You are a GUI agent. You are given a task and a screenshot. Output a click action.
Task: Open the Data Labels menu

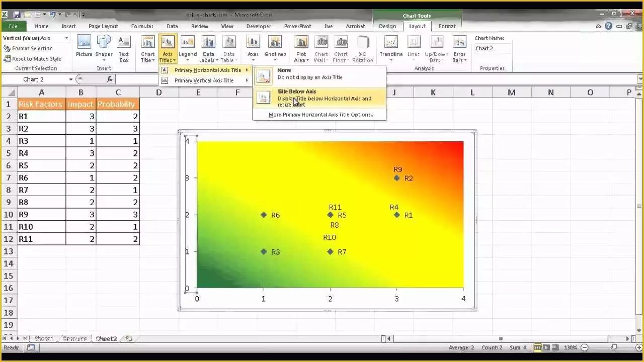pos(208,49)
